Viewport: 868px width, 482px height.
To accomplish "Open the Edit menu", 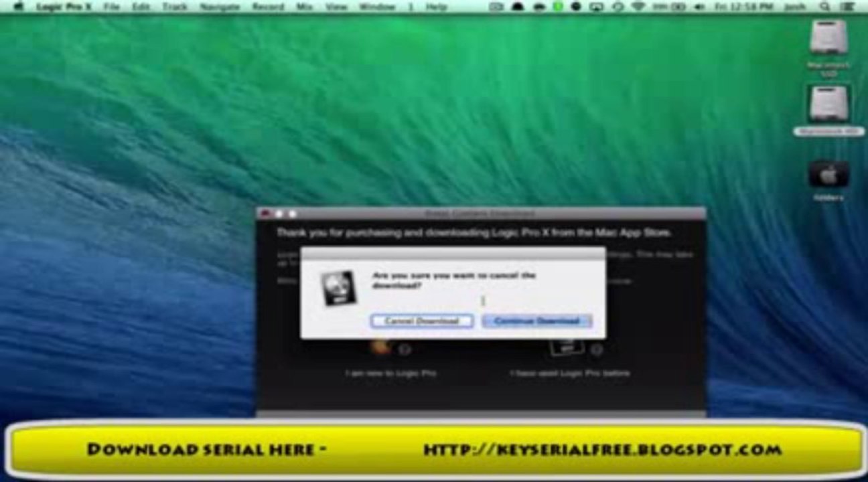I will pos(141,7).
